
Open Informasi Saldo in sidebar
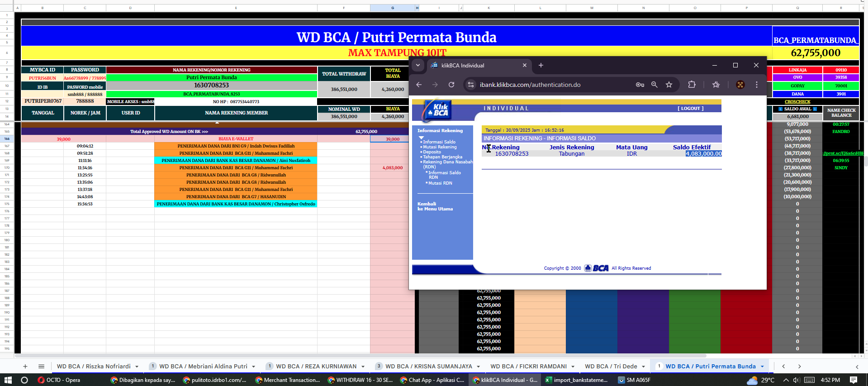(439, 142)
